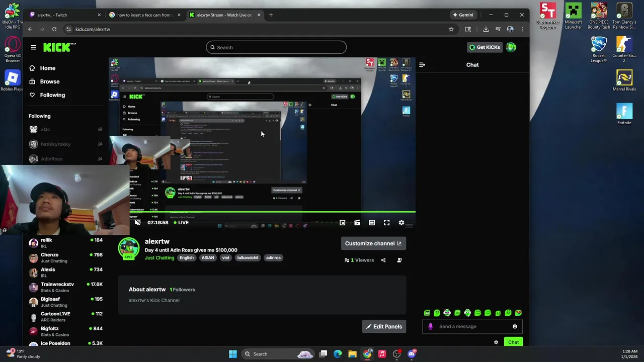Open the Windows Start menu
The height and width of the screenshot is (362, 644).
(233, 354)
